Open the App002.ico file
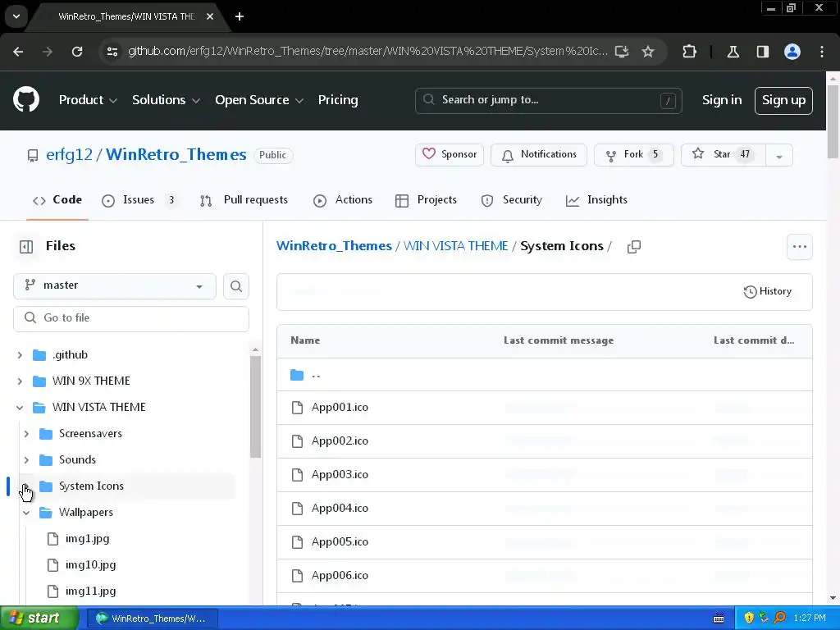This screenshot has height=630, width=840. click(x=340, y=441)
